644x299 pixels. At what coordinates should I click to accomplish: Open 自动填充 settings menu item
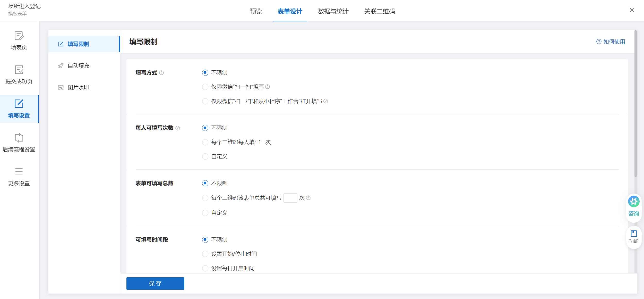78,66
